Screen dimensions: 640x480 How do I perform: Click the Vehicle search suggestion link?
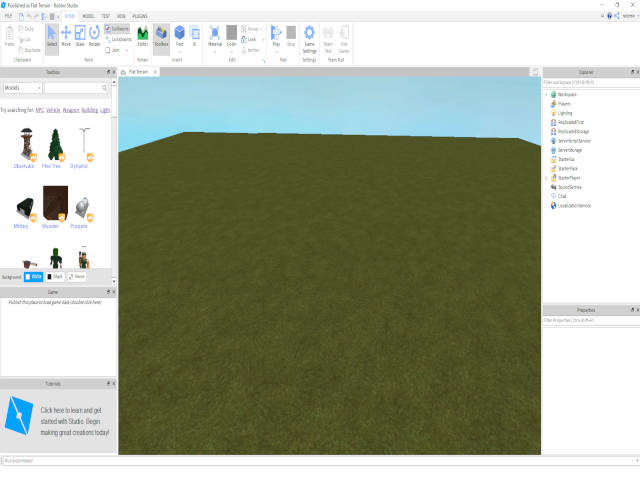(x=53, y=109)
